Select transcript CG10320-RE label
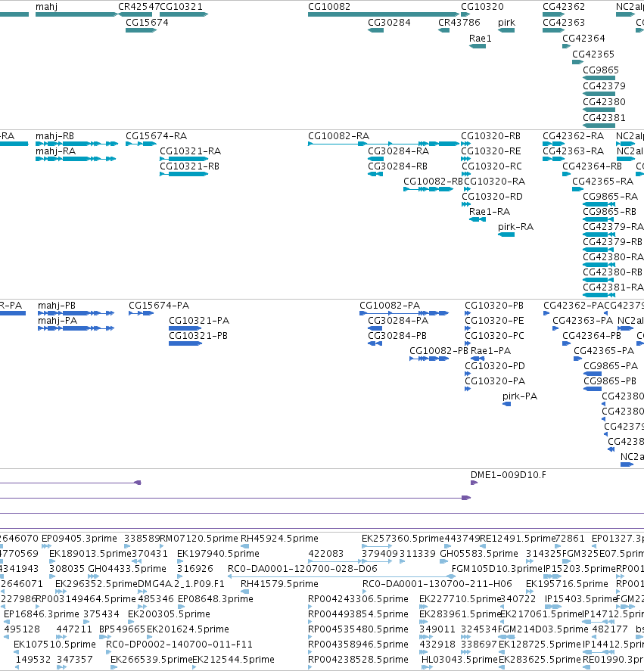 (x=490, y=151)
